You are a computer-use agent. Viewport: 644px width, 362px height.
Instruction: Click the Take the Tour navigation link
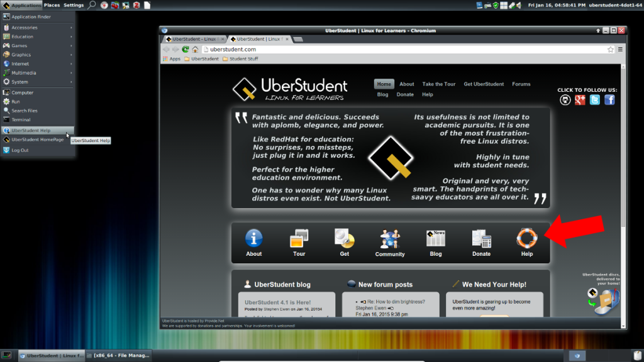click(x=439, y=84)
